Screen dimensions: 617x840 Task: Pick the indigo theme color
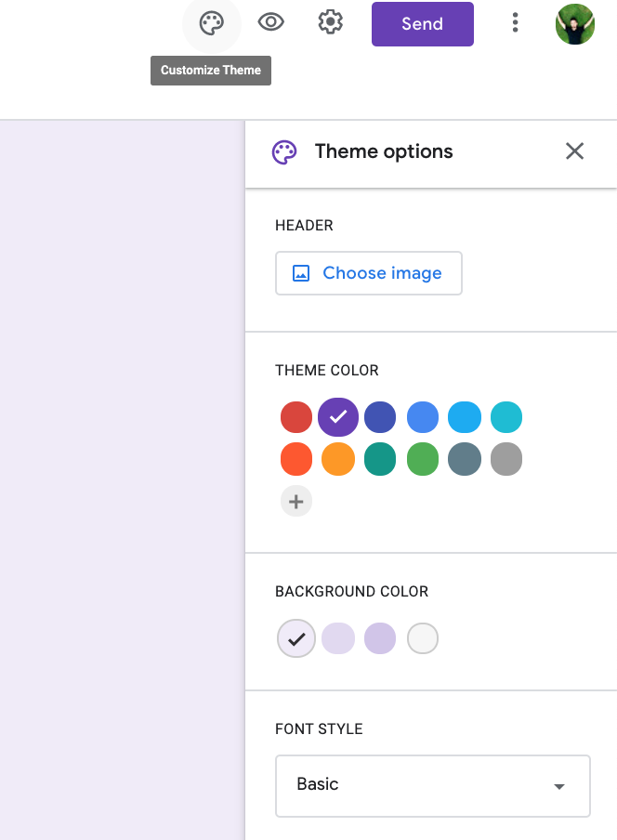380,417
